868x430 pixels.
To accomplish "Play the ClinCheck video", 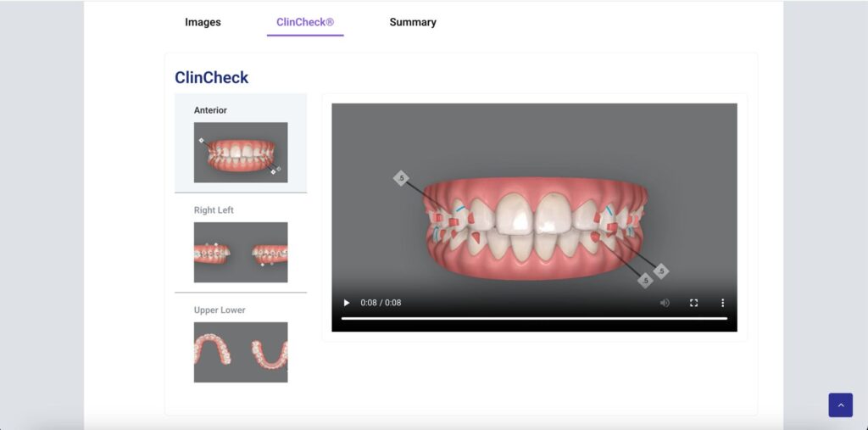I will click(346, 303).
